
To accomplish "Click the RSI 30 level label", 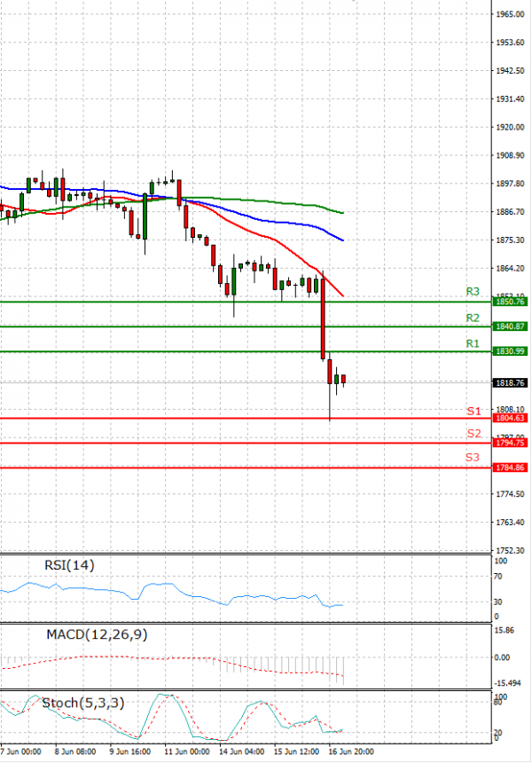I will click(498, 602).
